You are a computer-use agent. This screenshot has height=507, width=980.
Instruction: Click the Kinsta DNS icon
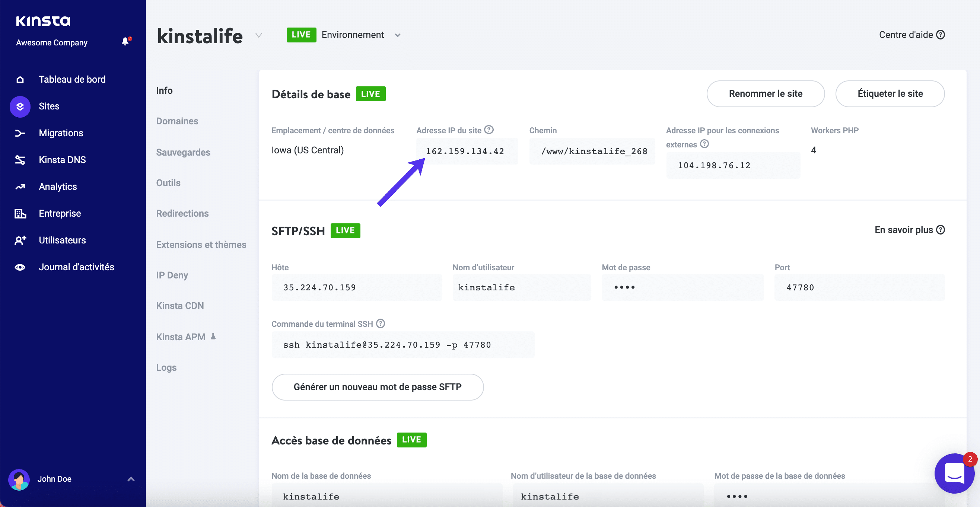[19, 159]
